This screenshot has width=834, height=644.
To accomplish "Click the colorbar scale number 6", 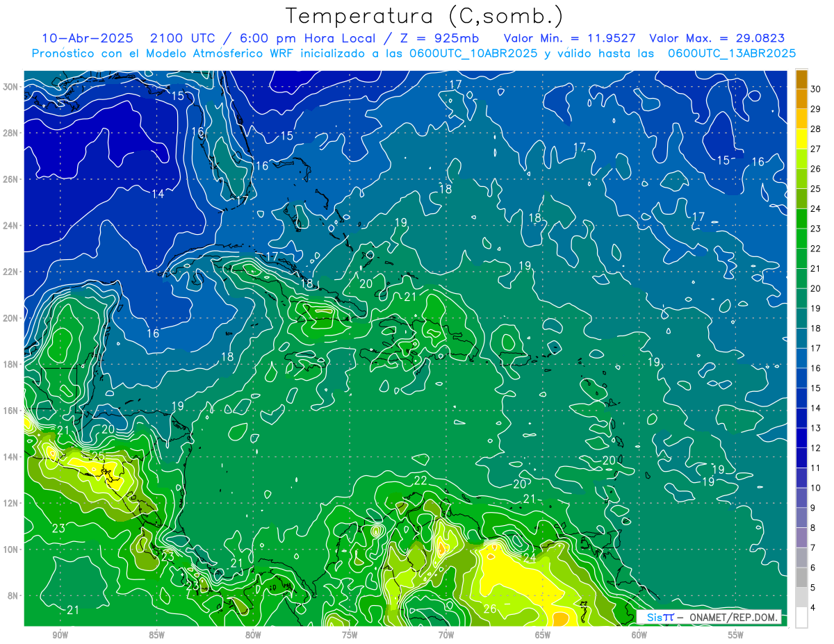I will 814,568.
